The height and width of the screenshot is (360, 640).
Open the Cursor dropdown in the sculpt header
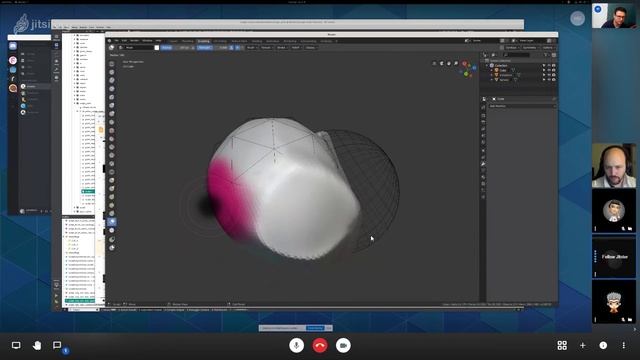click(311, 48)
